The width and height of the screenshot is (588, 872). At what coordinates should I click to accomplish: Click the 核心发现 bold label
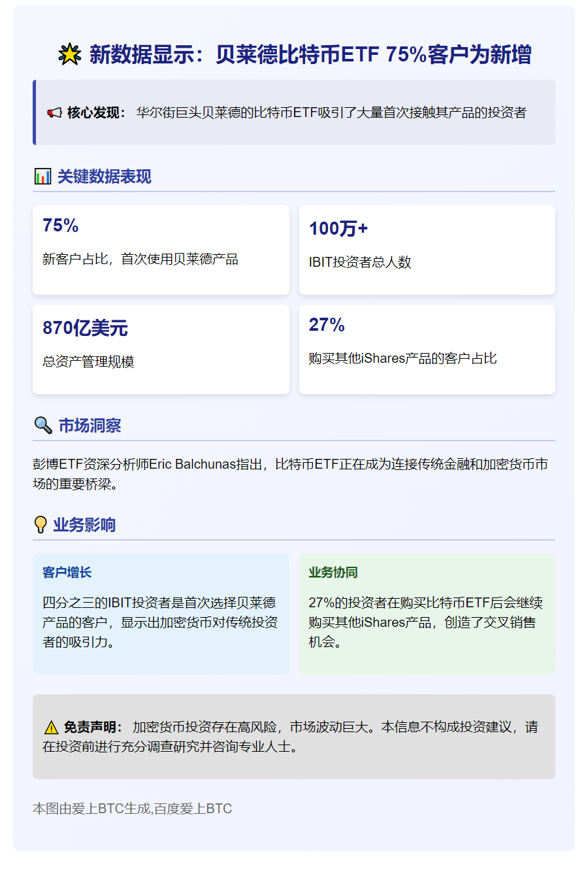click(x=96, y=113)
